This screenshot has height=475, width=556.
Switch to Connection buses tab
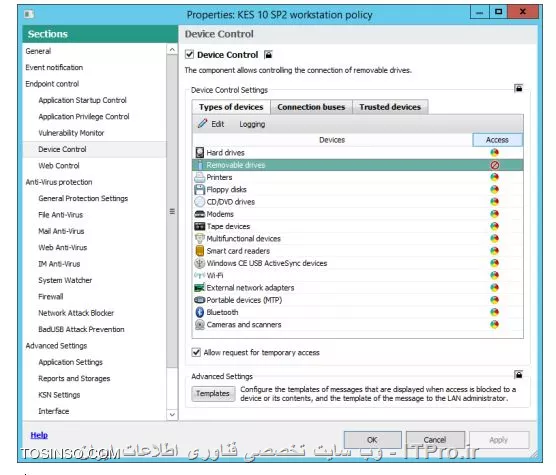pyautogui.click(x=311, y=107)
